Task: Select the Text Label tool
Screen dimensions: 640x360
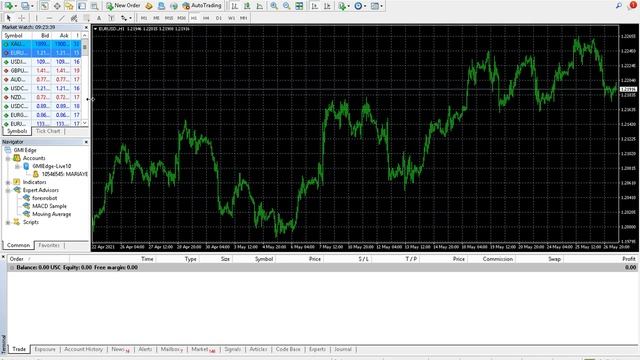Action: [111, 18]
